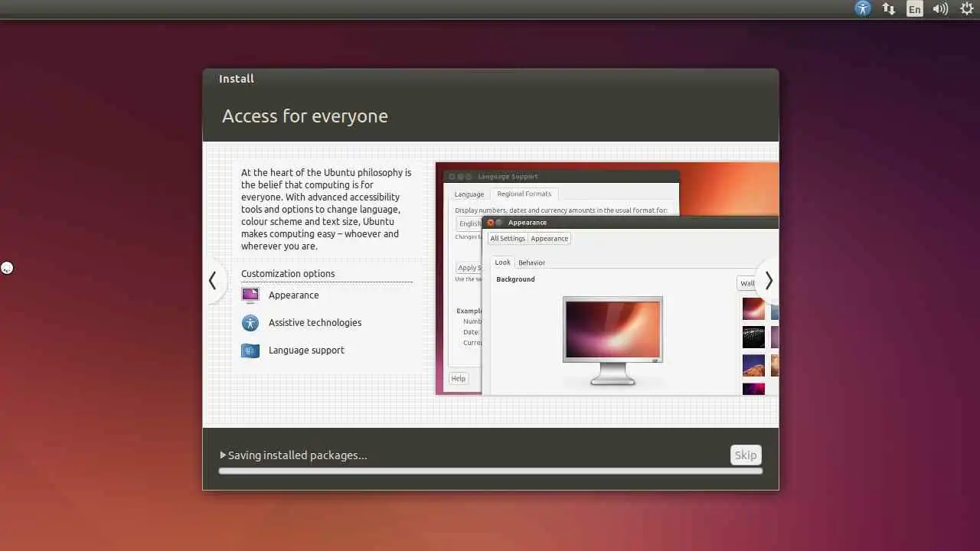980x551 pixels.
Task: Select the dark starry wallpaper thumbnail
Action: pyautogui.click(x=753, y=337)
